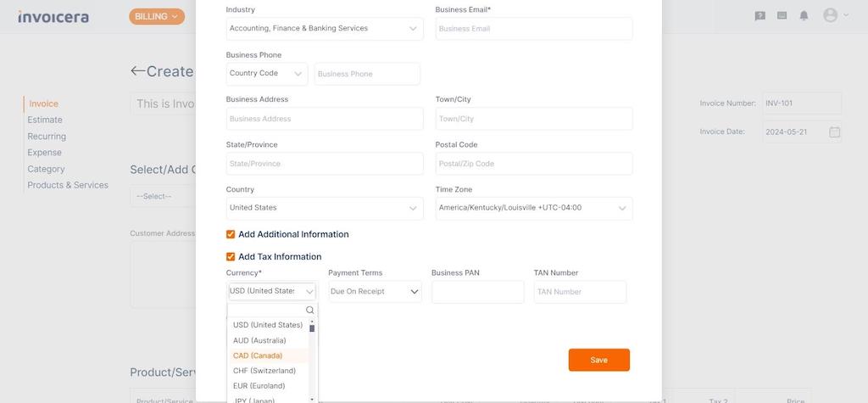Select EUR (Euroland) currency option
868x403 pixels.
click(268, 385)
